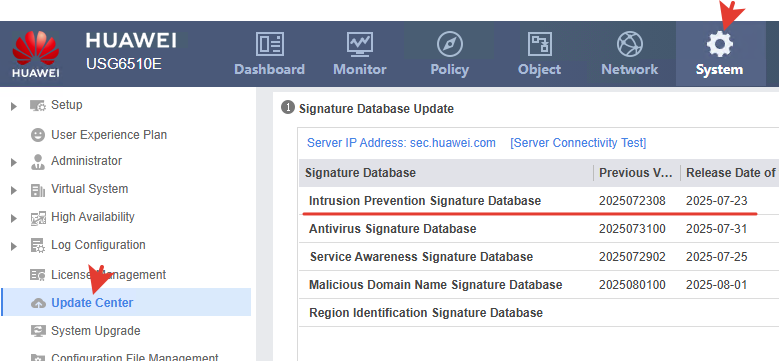Select the Monitor chart icon

click(360, 44)
